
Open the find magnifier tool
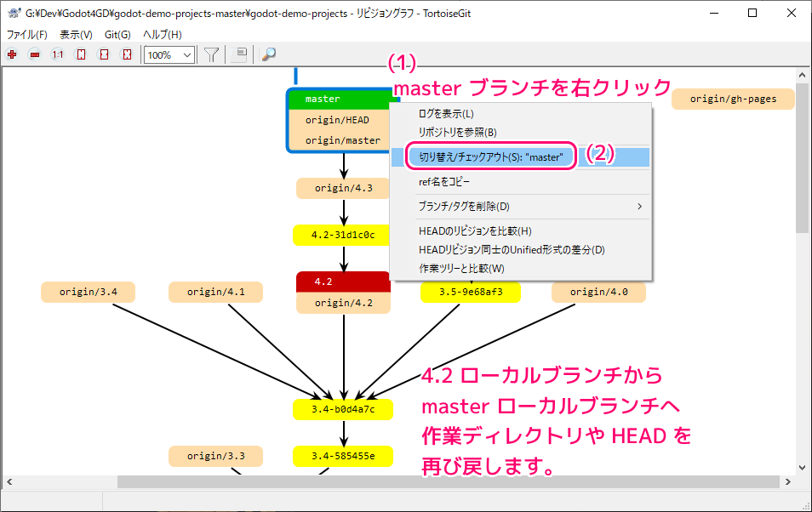pos(268,54)
